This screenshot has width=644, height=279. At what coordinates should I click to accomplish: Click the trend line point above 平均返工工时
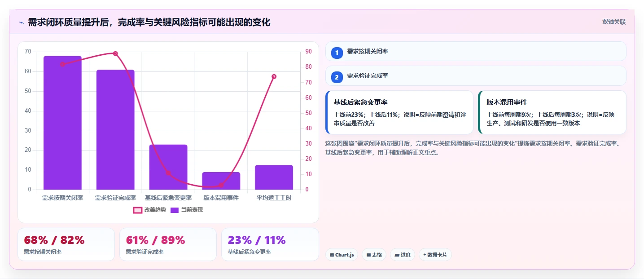coord(274,76)
